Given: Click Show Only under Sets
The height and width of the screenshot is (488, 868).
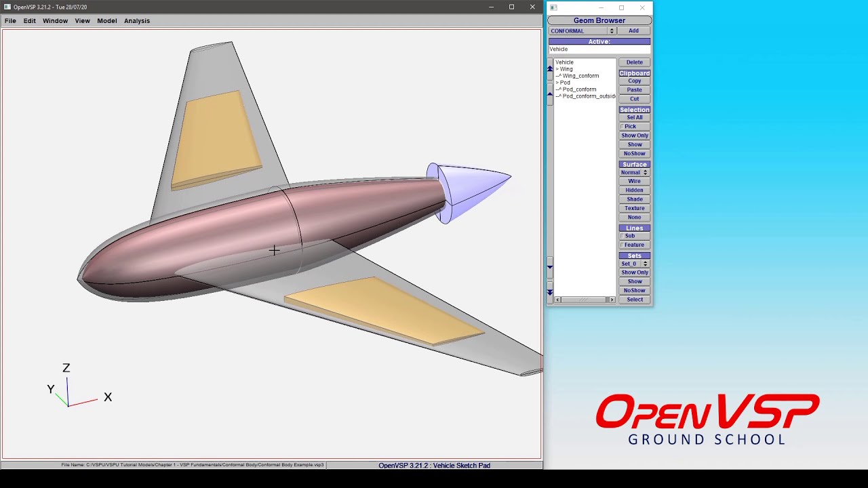Looking at the screenshot, I should point(635,272).
